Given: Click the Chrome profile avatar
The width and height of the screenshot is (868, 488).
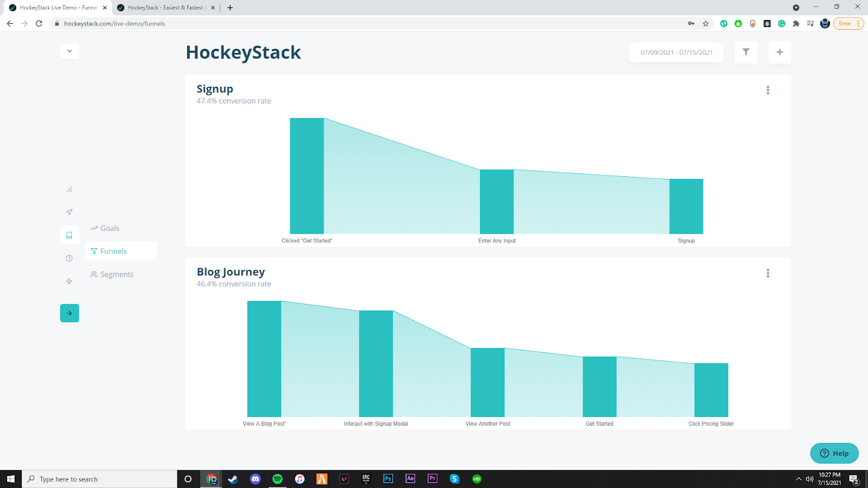Looking at the screenshot, I should pos(825,23).
